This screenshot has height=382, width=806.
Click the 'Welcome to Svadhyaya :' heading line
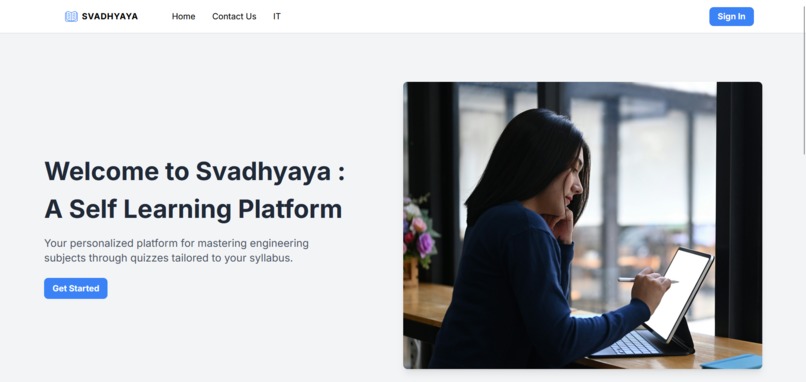click(195, 171)
